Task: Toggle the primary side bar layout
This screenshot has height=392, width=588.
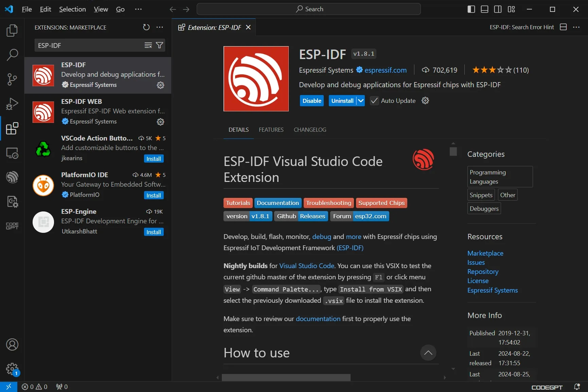Action: coord(471,9)
